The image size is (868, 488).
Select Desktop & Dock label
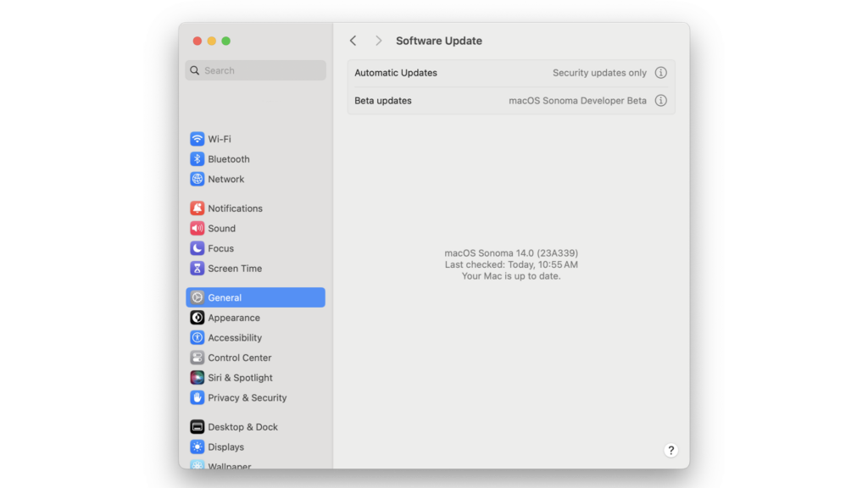coord(243,427)
